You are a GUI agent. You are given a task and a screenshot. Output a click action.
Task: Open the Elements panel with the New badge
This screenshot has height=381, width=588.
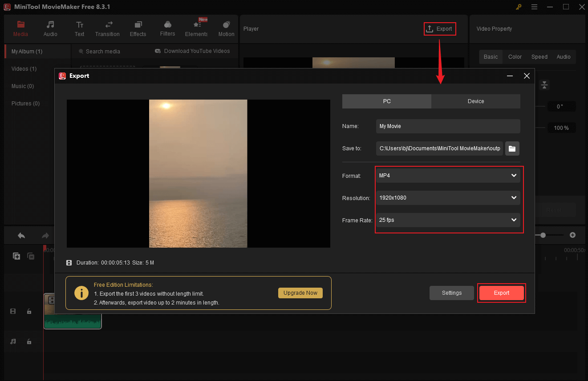196,28
